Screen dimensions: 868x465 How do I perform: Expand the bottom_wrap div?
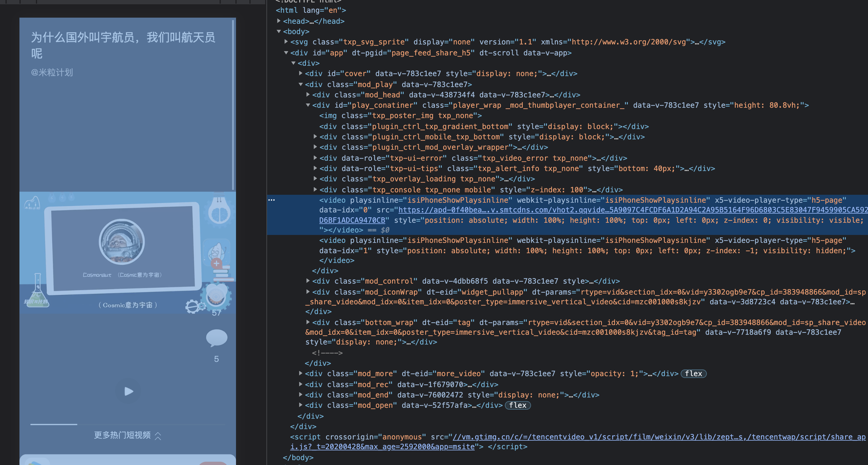click(308, 322)
